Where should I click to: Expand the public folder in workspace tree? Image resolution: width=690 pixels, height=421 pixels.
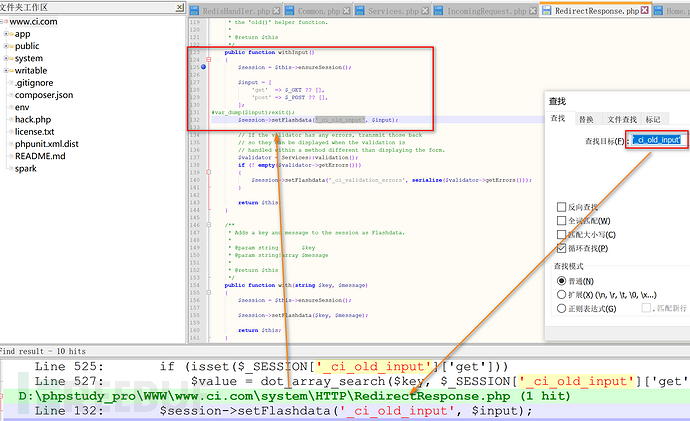click(x=7, y=46)
